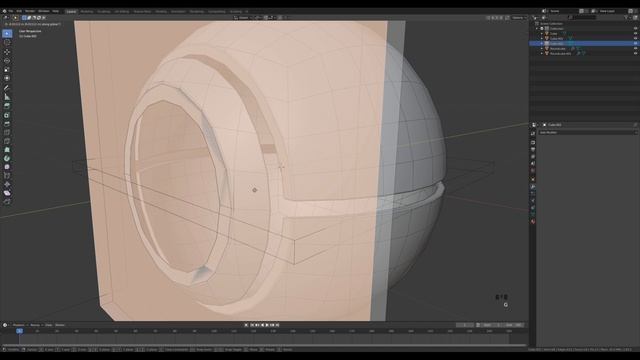Image resolution: width=640 pixels, height=360 pixels.
Task: Select the Spin tool
Action: [7, 158]
